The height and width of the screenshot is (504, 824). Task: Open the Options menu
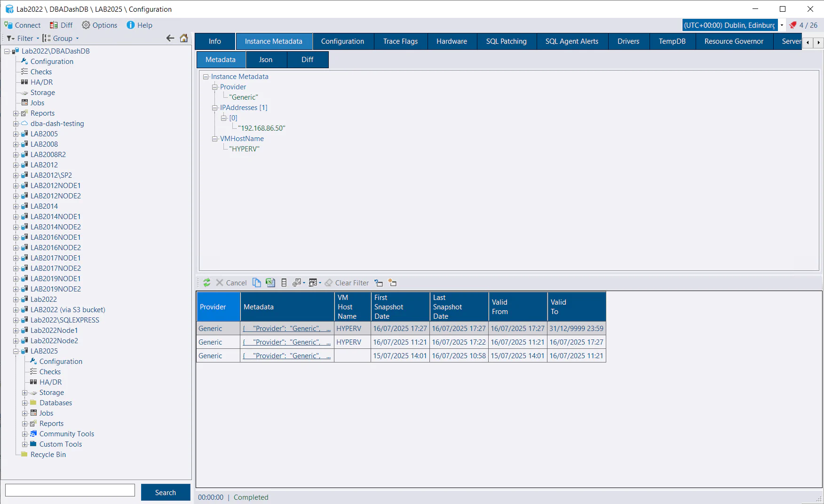100,25
